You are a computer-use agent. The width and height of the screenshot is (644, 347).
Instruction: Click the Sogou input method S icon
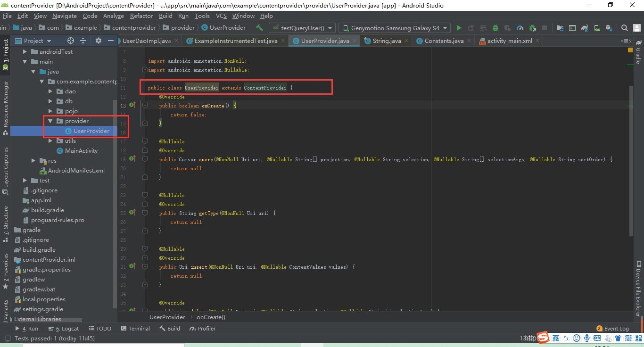click(x=544, y=337)
